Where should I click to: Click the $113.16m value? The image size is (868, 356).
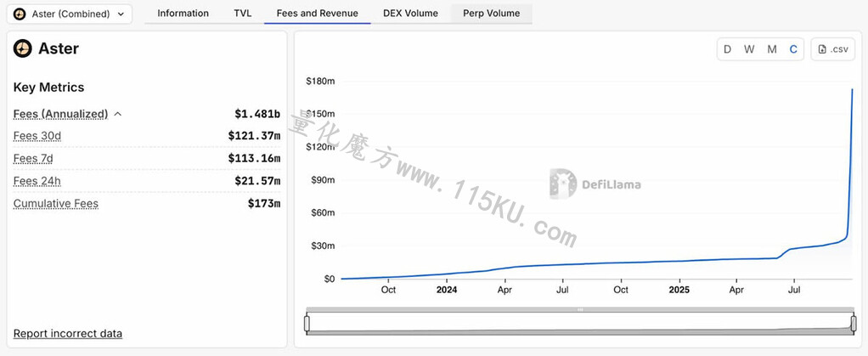(254, 158)
